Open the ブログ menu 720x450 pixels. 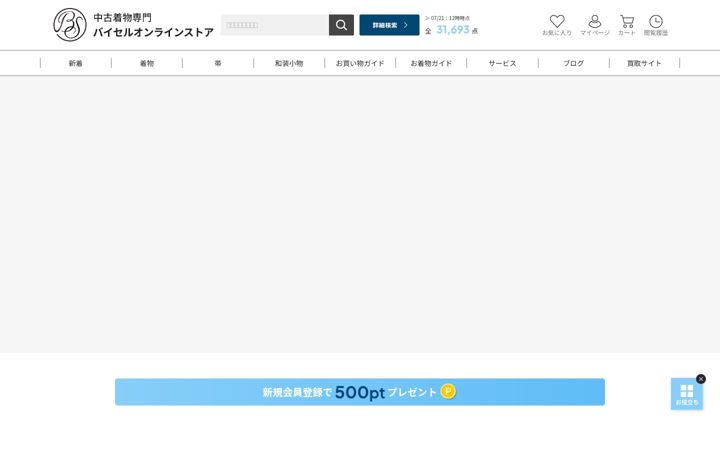[x=574, y=63]
